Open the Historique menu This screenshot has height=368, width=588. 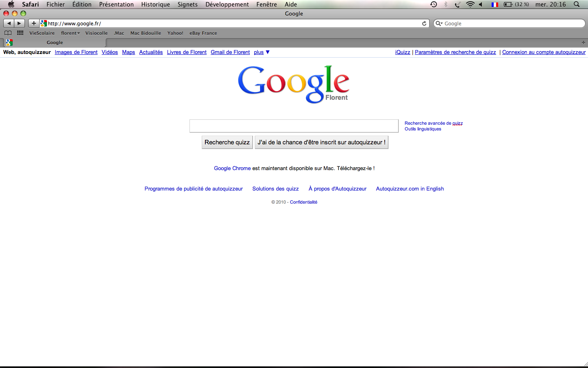(x=155, y=4)
